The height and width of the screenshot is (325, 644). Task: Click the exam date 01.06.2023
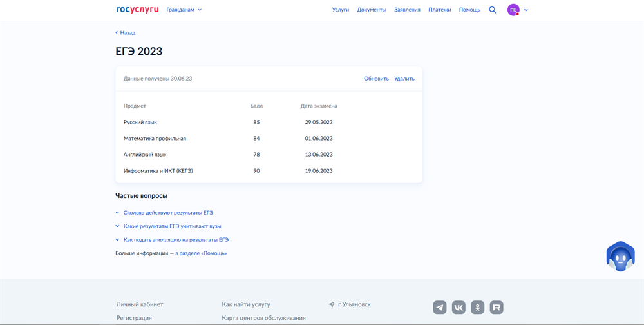(x=319, y=138)
